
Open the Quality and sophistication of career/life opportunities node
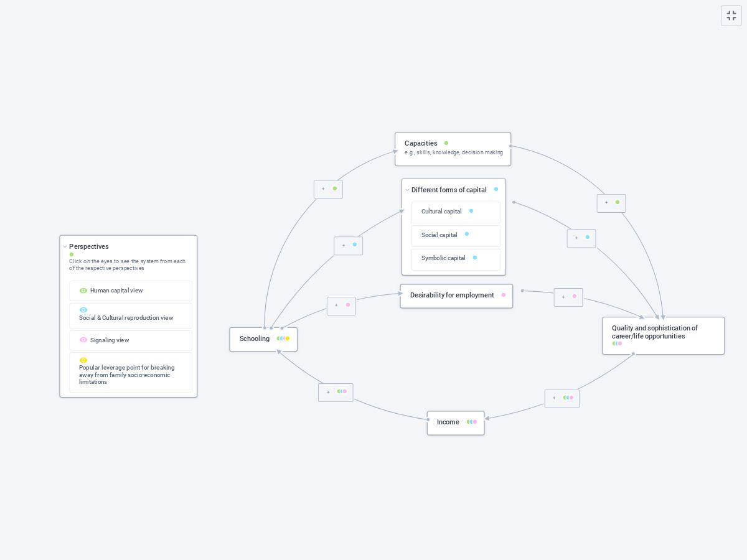[654, 332]
